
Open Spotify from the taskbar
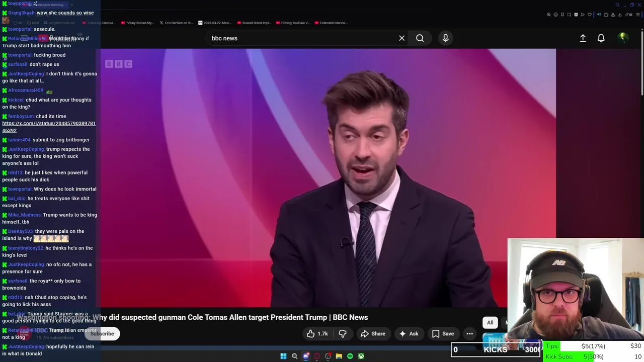(x=350, y=356)
